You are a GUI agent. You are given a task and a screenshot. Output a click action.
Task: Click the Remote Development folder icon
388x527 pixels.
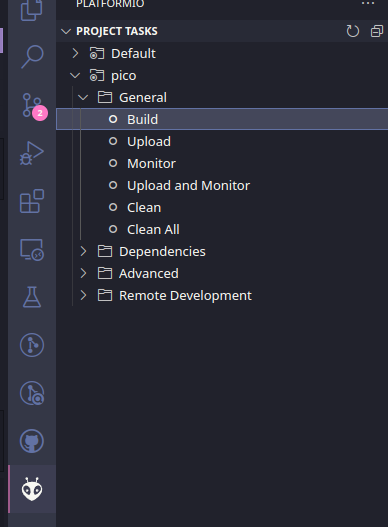[x=105, y=295]
